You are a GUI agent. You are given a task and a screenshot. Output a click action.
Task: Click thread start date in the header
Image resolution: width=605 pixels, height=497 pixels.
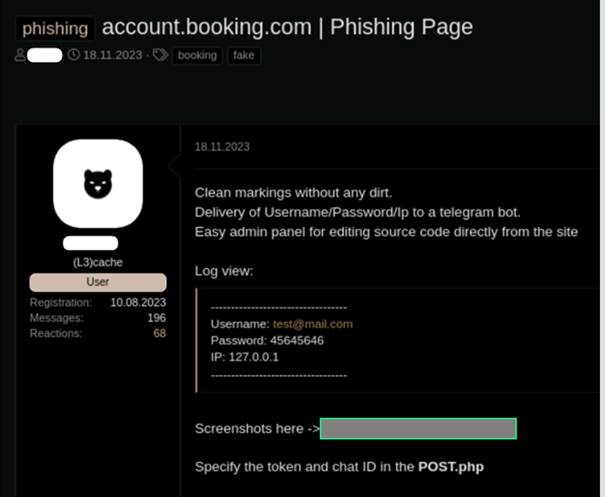click(x=114, y=55)
